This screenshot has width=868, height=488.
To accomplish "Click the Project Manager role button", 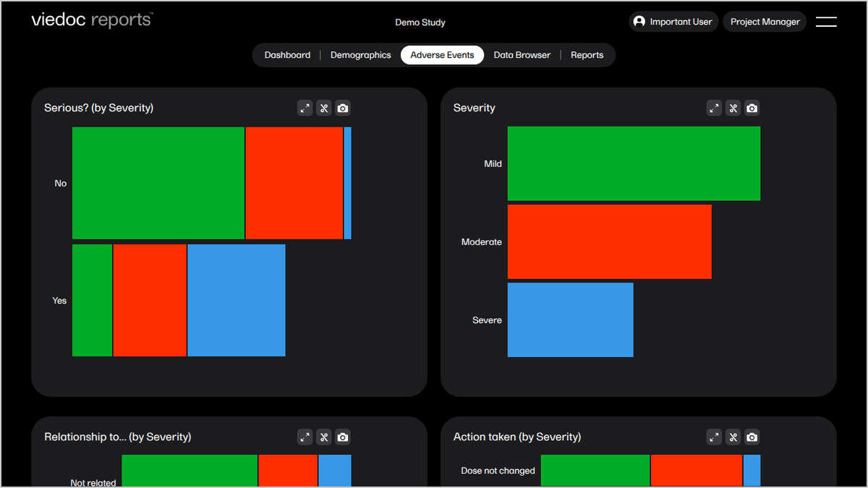I will [x=765, y=22].
